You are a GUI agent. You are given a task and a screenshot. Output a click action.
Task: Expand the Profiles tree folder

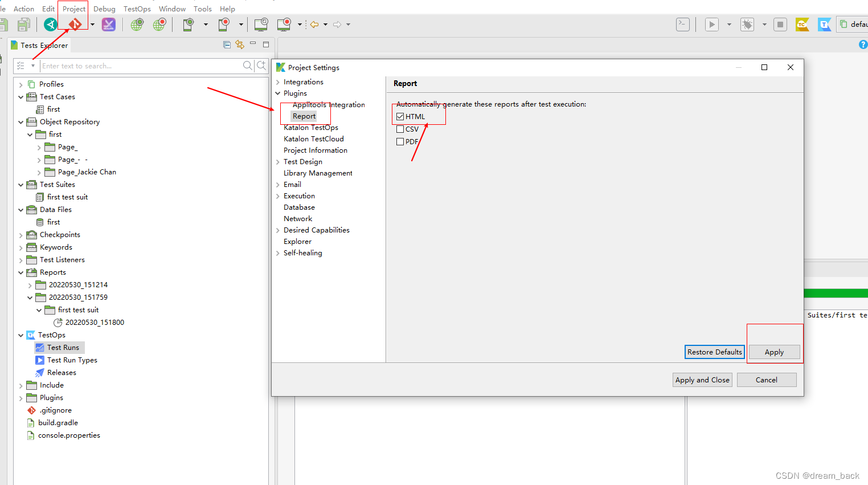[x=21, y=84]
